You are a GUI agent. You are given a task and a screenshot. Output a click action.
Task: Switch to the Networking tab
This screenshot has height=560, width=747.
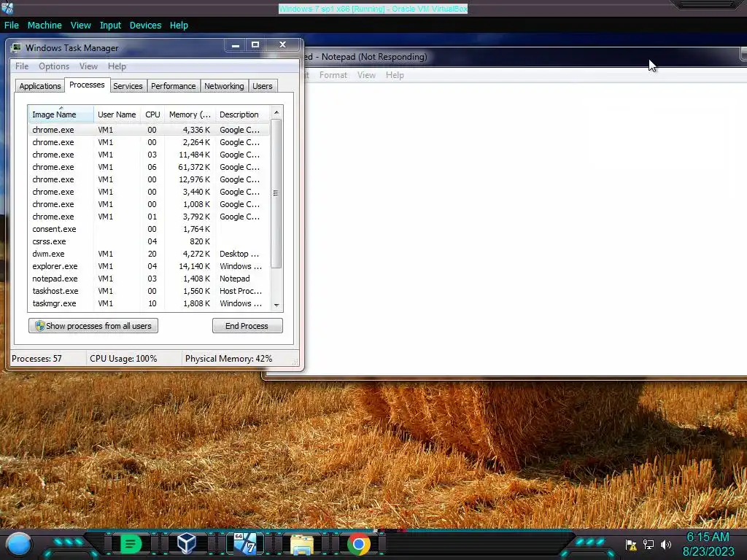tap(224, 86)
